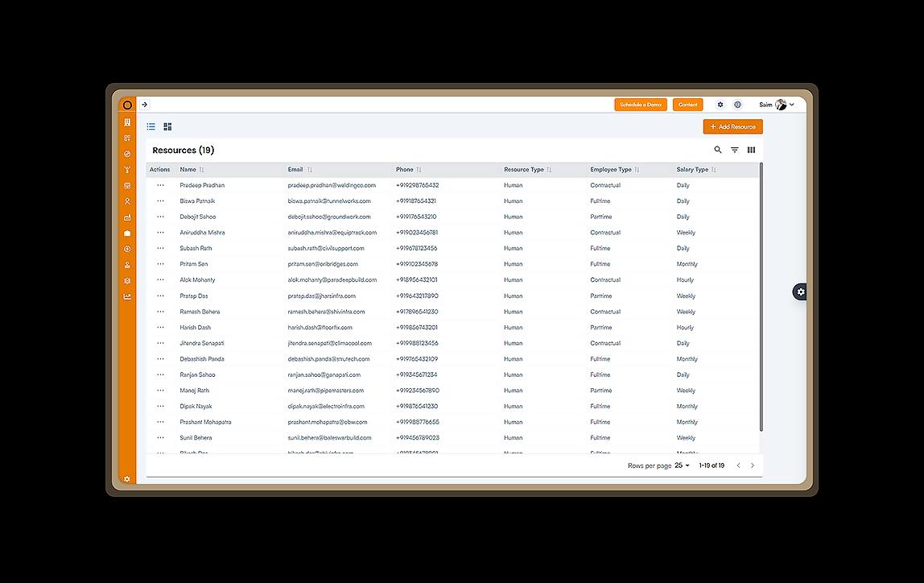The width and height of the screenshot is (924, 583).
Task: Open actions menu for Pradeep Pradhan
Action: [x=160, y=185]
